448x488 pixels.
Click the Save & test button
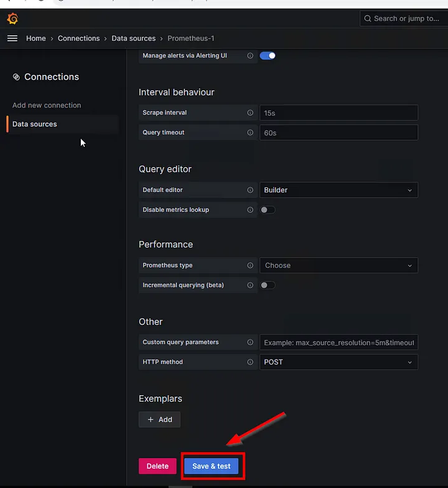[212, 466]
